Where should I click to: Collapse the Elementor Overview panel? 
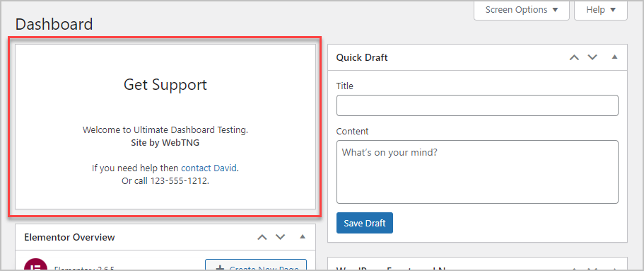pyautogui.click(x=303, y=237)
